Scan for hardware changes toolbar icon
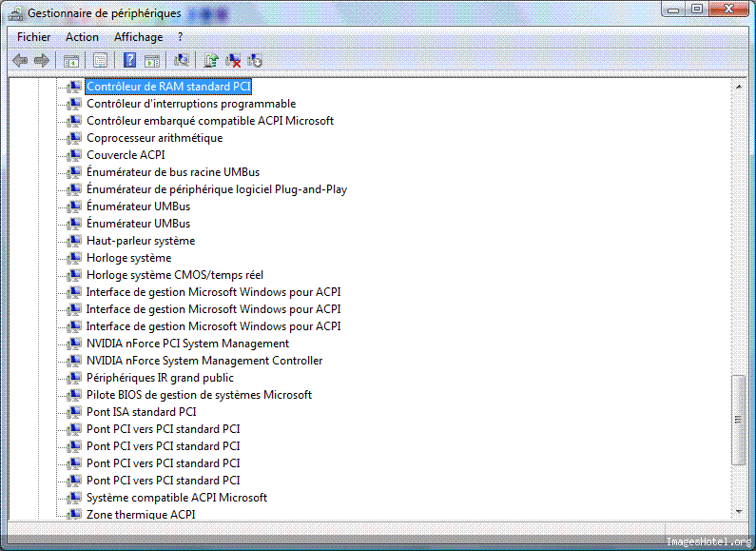 point(182,61)
